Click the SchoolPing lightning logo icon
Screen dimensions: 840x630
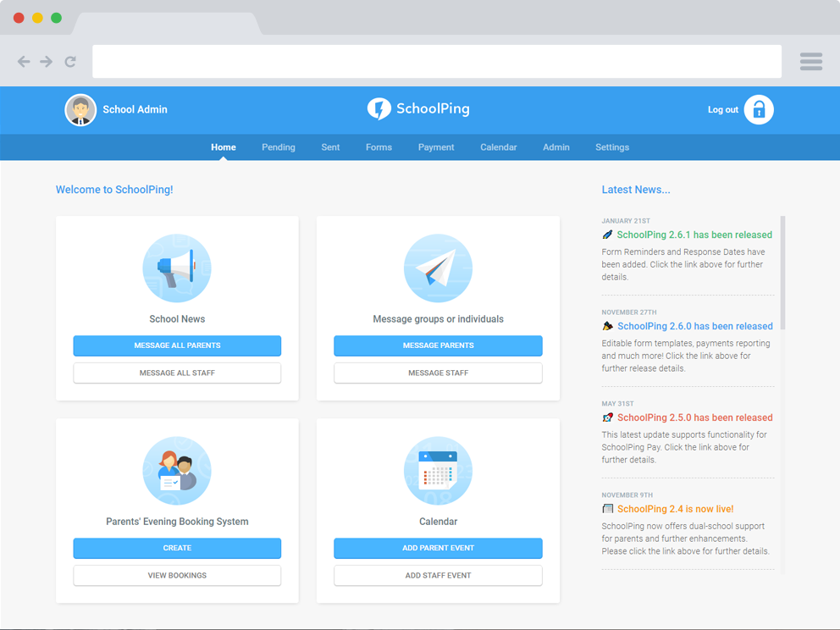(379, 108)
